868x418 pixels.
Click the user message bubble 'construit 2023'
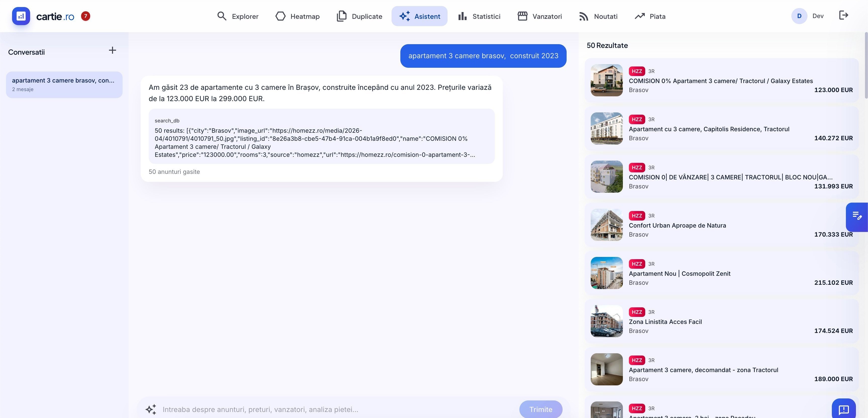pyautogui.click(x=483, y=56)
